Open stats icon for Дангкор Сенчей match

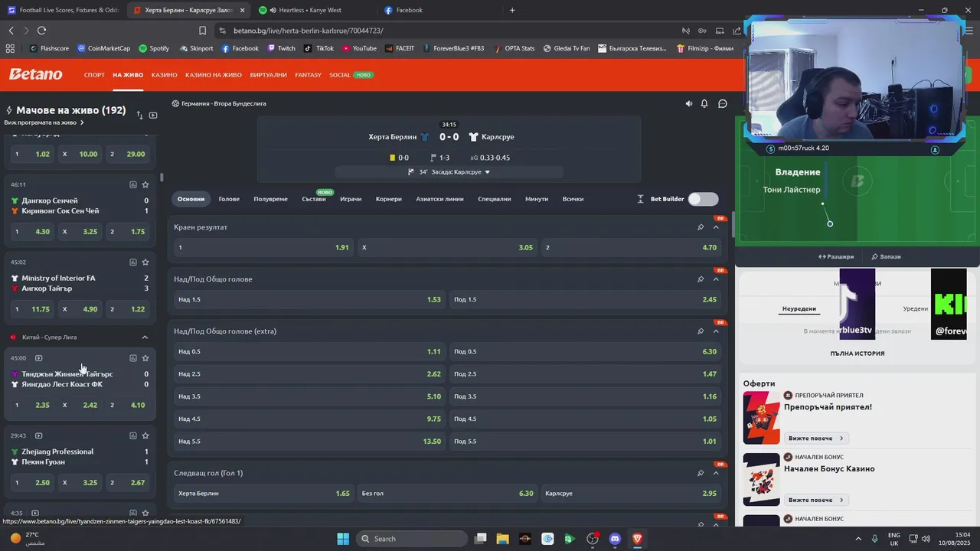(133, 184)
